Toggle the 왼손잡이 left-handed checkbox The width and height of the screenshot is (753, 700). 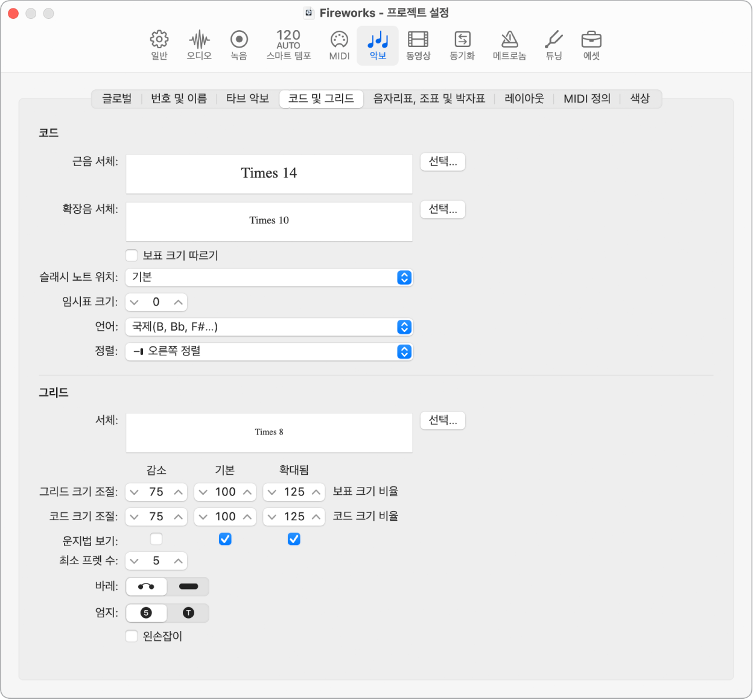coord(132,636)
